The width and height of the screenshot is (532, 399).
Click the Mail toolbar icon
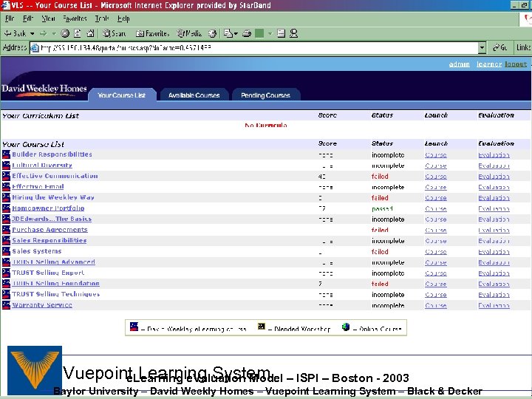[x=228, y=33]
